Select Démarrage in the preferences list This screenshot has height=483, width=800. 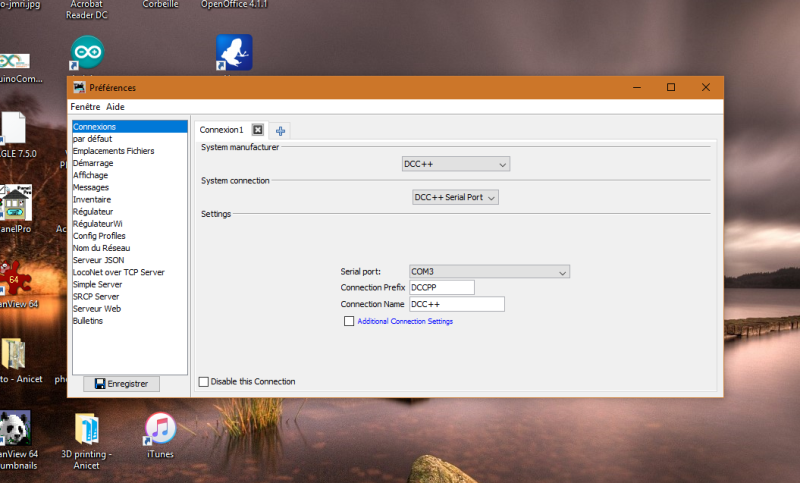click(93, 163)
